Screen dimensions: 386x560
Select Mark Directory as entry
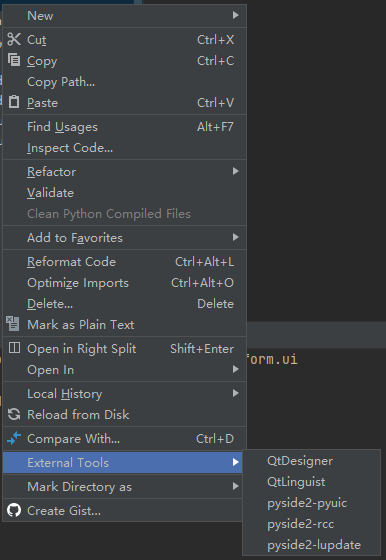[122, 486]
